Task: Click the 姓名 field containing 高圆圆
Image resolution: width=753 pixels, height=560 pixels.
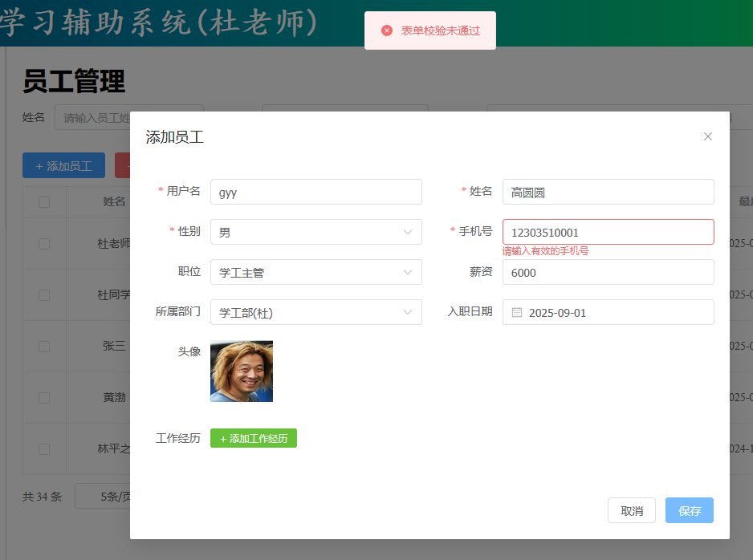Action: coord(608,192)
